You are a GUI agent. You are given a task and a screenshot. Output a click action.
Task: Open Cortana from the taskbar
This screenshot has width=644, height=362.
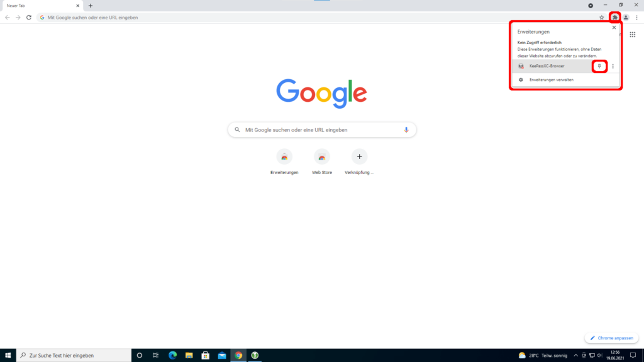coord(139,356)
